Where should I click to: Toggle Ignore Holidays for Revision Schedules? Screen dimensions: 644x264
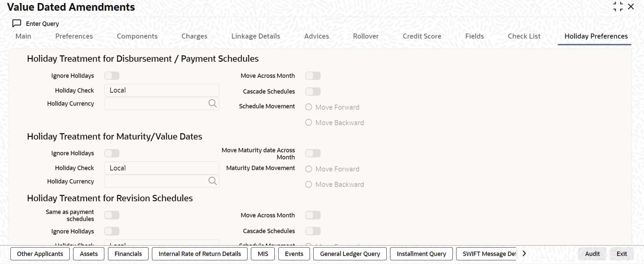[112, 231]
